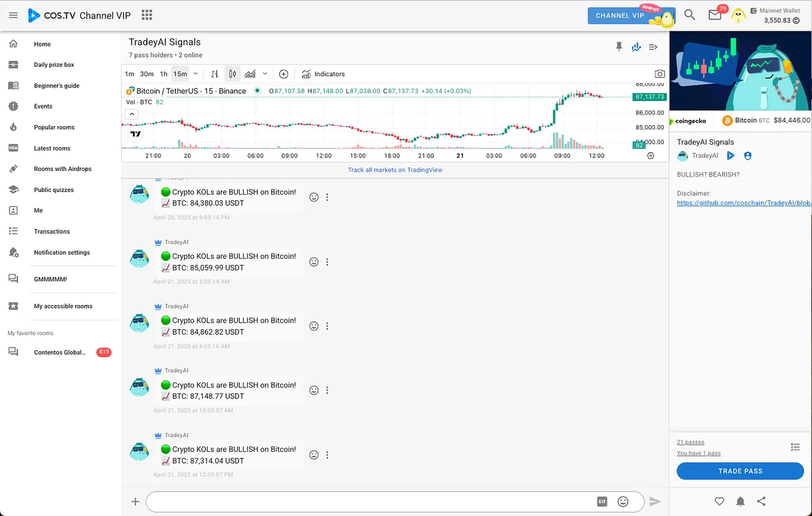Toggle the chart view icon in room header

click(x=636, y=47)
